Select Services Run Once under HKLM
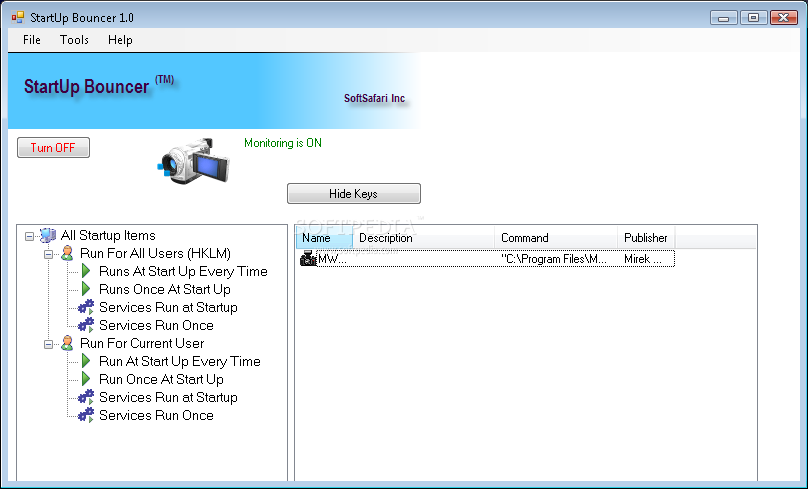808x489 pixels. tap(156, 326)
